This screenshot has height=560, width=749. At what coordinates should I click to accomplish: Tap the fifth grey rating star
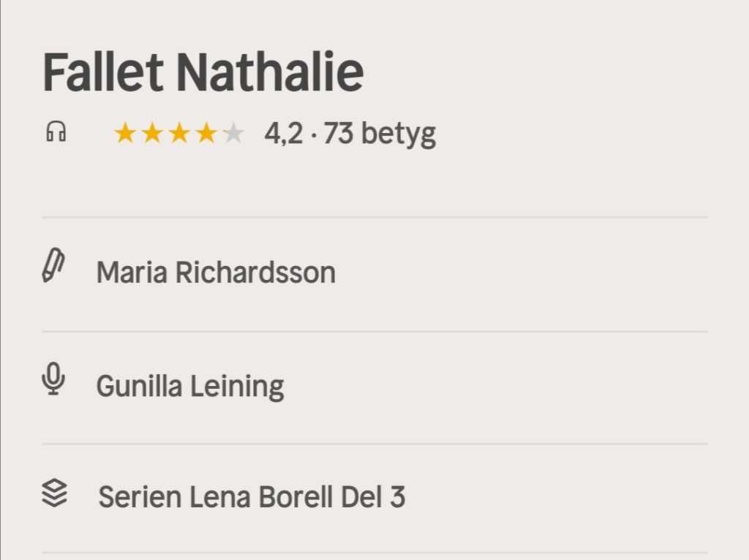click(233, 133)
